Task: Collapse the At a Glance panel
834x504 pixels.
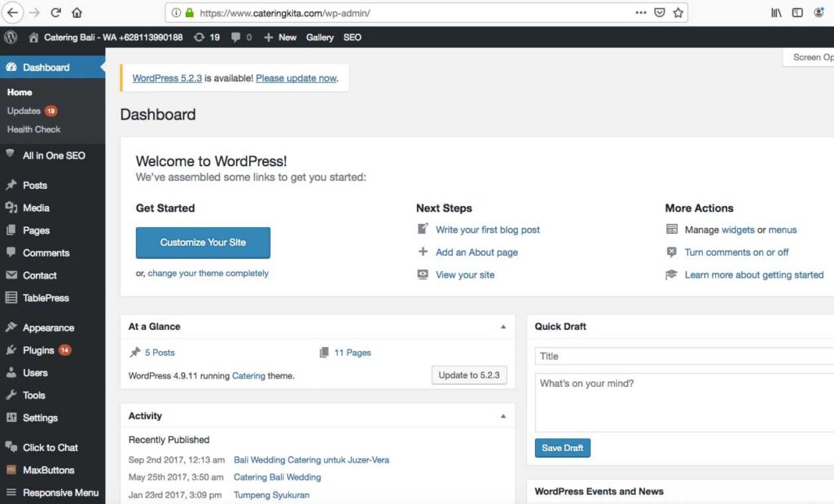Action: click(x=503, y=327)
